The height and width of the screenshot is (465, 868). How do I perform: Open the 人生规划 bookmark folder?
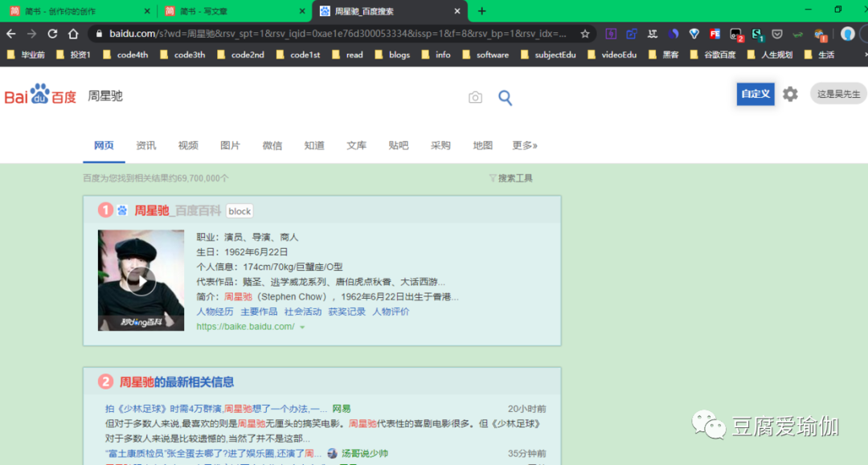click(770, 55)
